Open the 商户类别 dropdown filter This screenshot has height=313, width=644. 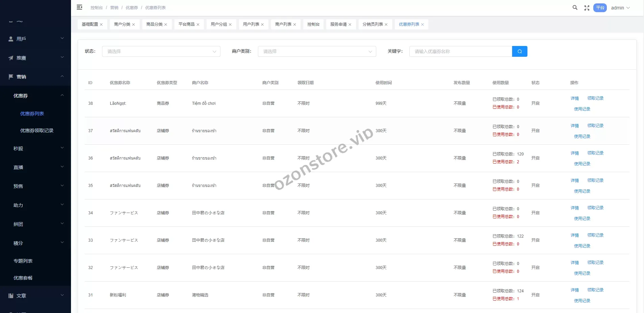click(317, 51)
